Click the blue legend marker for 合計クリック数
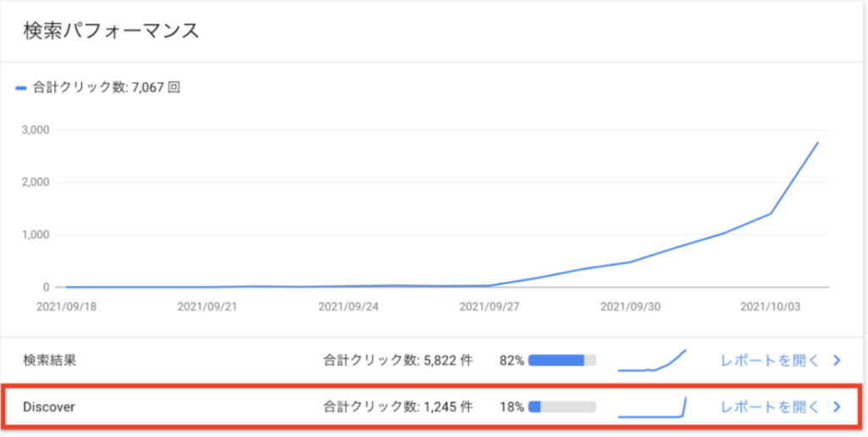Viewport: 868px width, 437px height. 21,87
